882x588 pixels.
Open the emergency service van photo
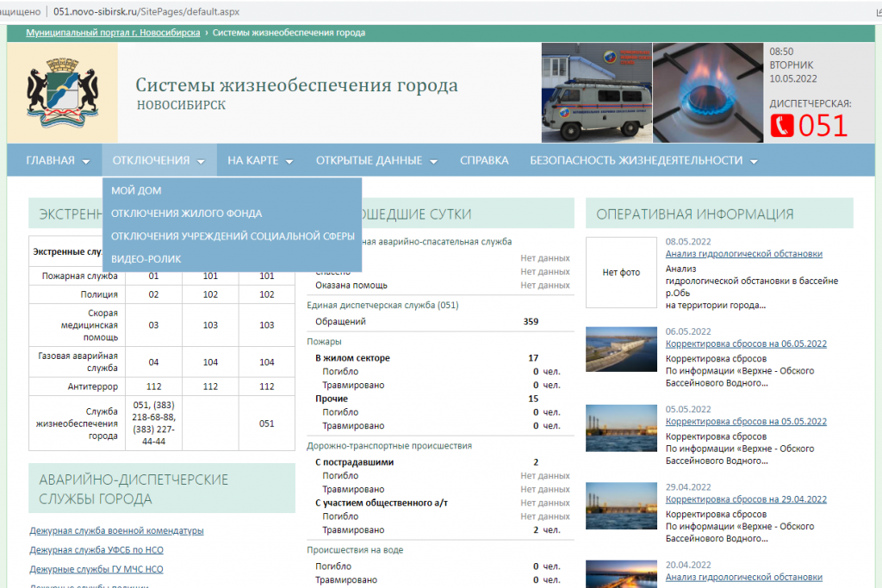pos(596,93)
